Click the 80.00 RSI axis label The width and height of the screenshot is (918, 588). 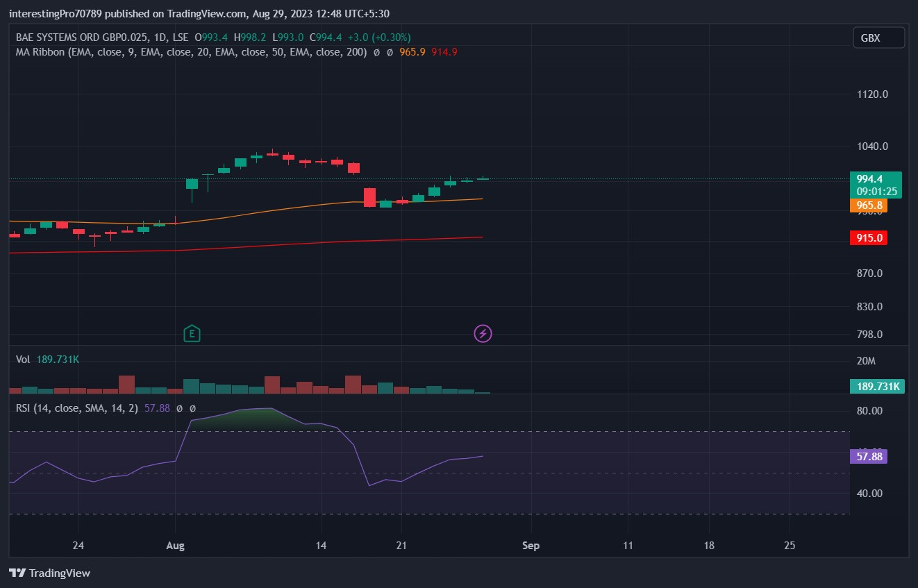(869, 411)
